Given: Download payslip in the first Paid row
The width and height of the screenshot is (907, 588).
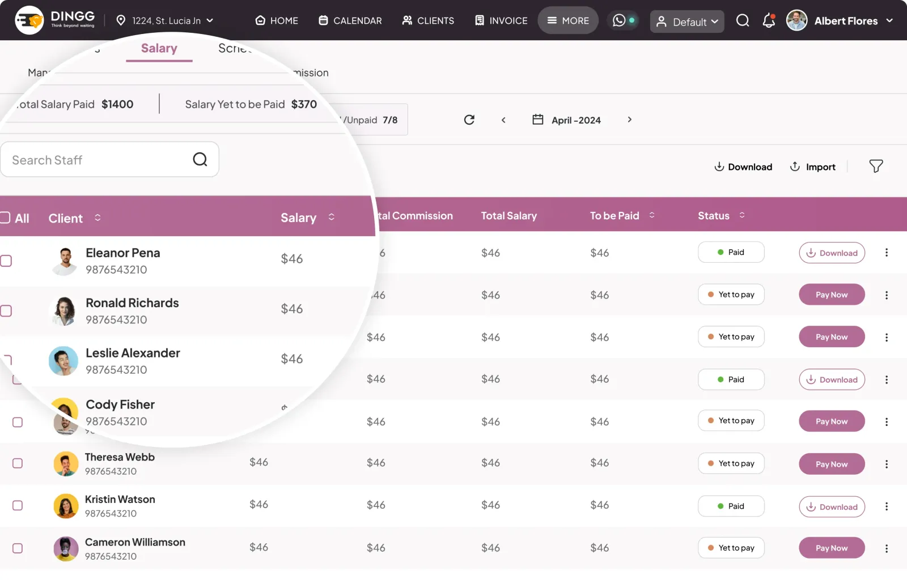Looking at the screenshot, I should (x=832, y=253).
